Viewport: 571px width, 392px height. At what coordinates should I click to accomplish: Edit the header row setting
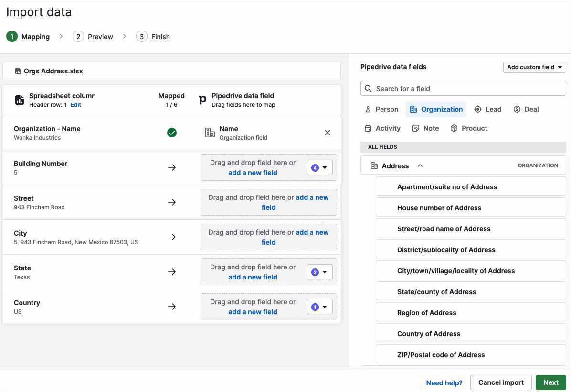click(x=76, y=105)
